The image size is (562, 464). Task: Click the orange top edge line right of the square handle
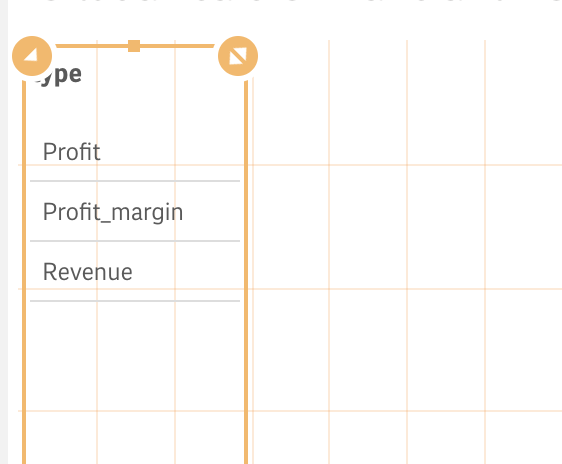[x=177, y=46]
